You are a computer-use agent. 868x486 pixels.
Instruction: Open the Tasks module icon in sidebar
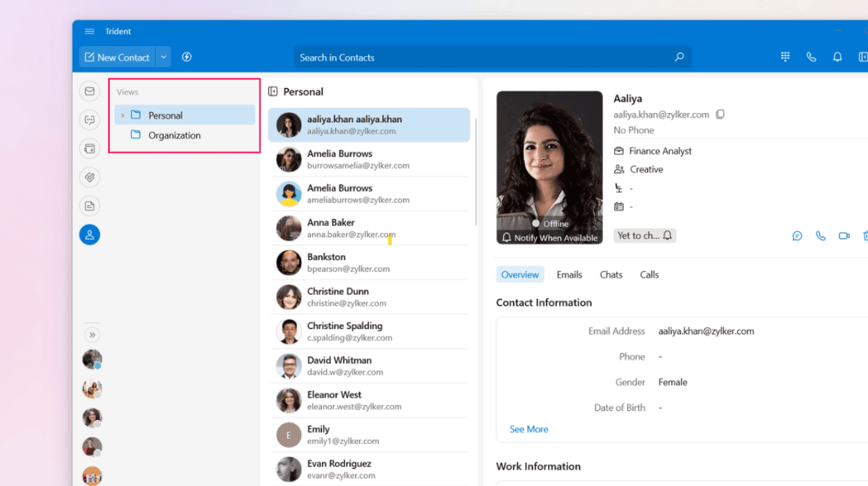[89, 177]
